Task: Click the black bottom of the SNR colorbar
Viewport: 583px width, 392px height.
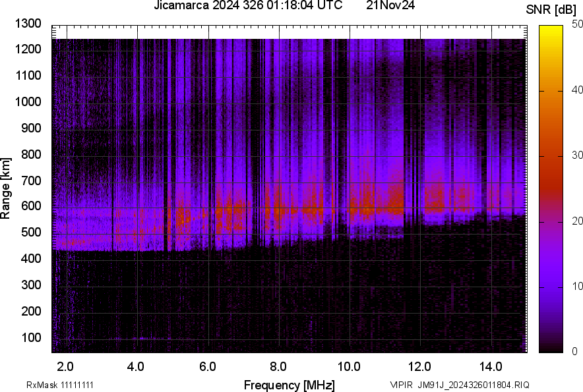Action: pos(551,347)
